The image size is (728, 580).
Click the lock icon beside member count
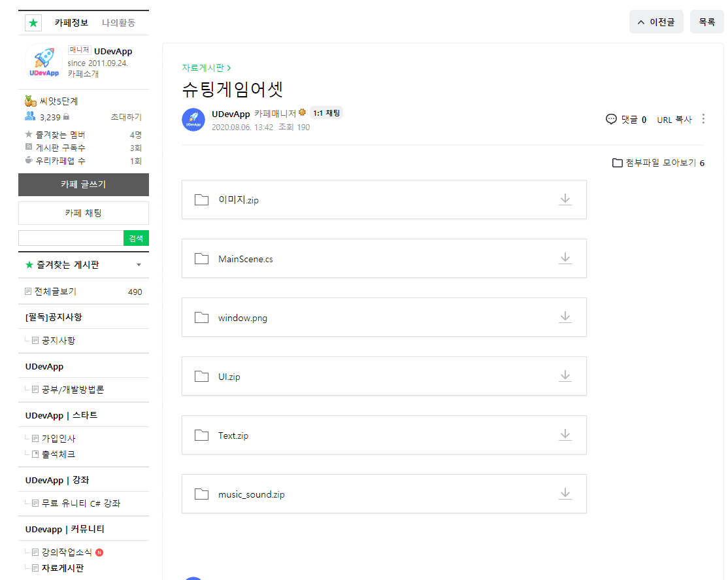[67, 116]
